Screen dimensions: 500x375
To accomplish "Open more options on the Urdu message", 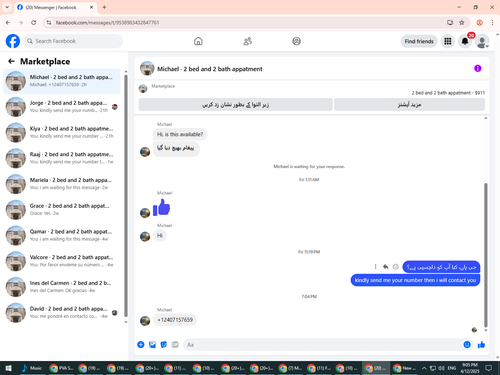I will point(375,267).
